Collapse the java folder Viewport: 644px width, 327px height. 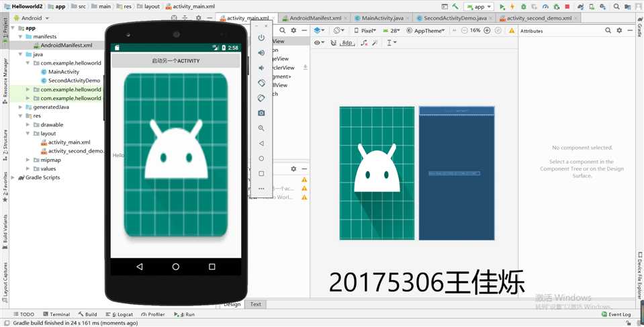click(x=21, y=54)
